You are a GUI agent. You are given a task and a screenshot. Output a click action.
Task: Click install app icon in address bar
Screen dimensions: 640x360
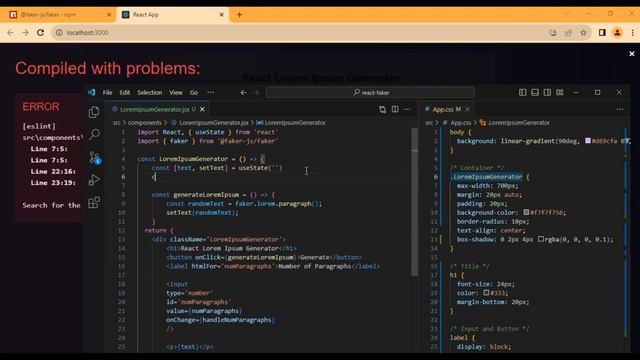coord(553,33)
